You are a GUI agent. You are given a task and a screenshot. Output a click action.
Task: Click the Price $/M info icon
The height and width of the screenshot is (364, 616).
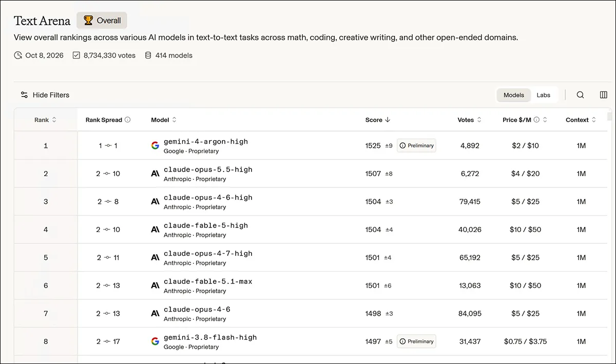point(536,120)
